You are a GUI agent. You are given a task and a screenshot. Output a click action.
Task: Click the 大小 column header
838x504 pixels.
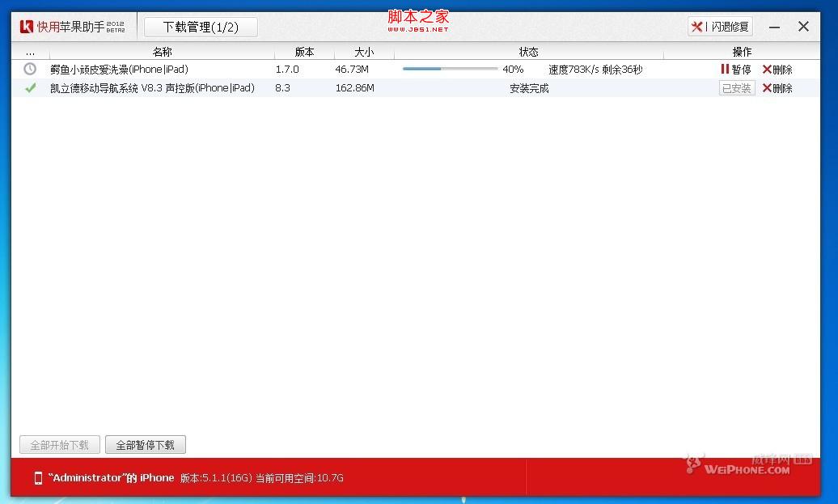pyautogui.click(x=364, y=52)
